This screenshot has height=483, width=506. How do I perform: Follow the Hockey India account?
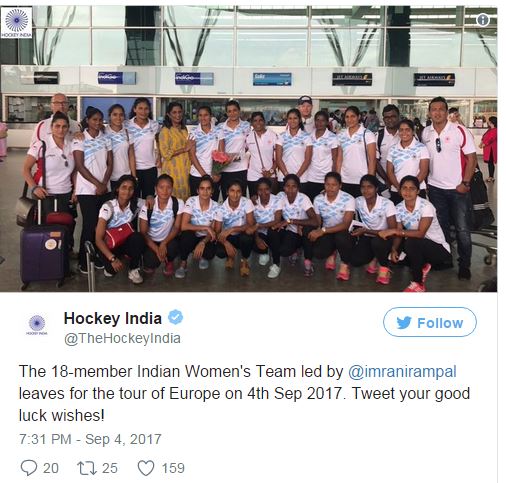[x=430, y=322]
